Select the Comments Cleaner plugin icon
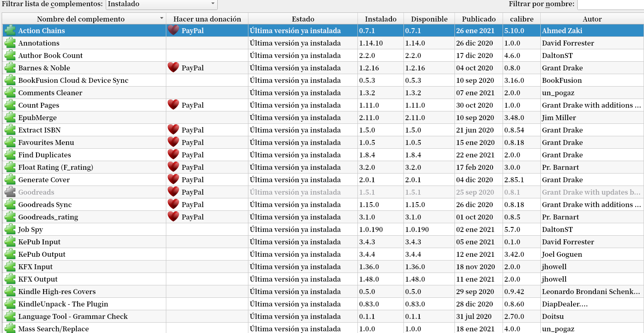 [10, 93]
